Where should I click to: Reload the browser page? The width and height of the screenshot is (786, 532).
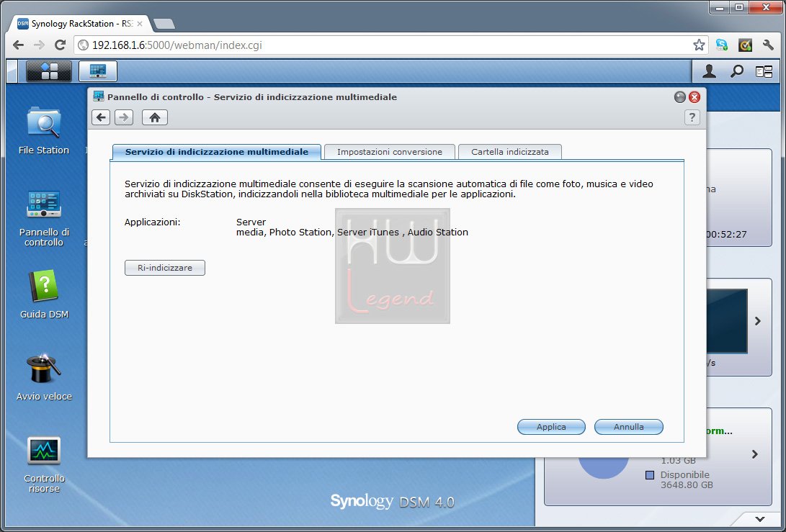[x=60, y=45]
